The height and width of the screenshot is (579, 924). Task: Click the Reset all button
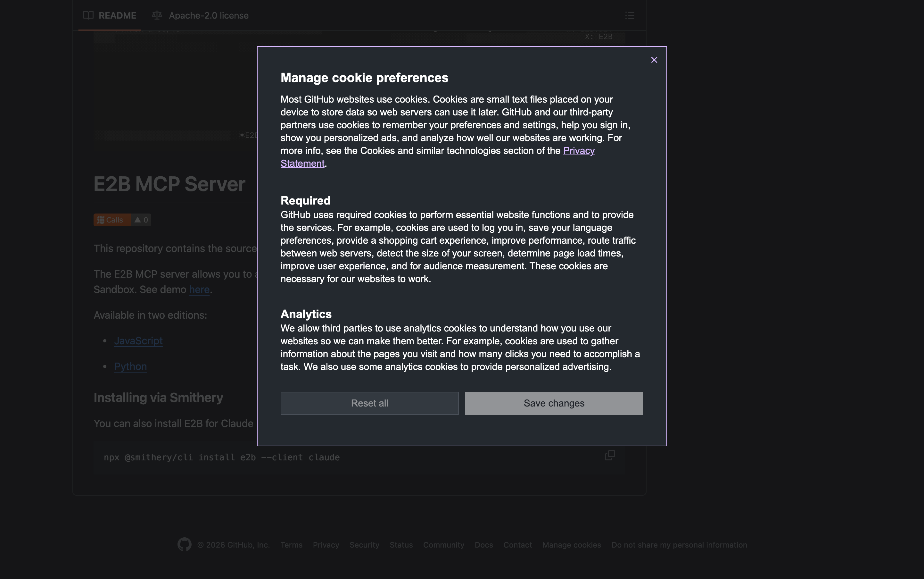369,403
